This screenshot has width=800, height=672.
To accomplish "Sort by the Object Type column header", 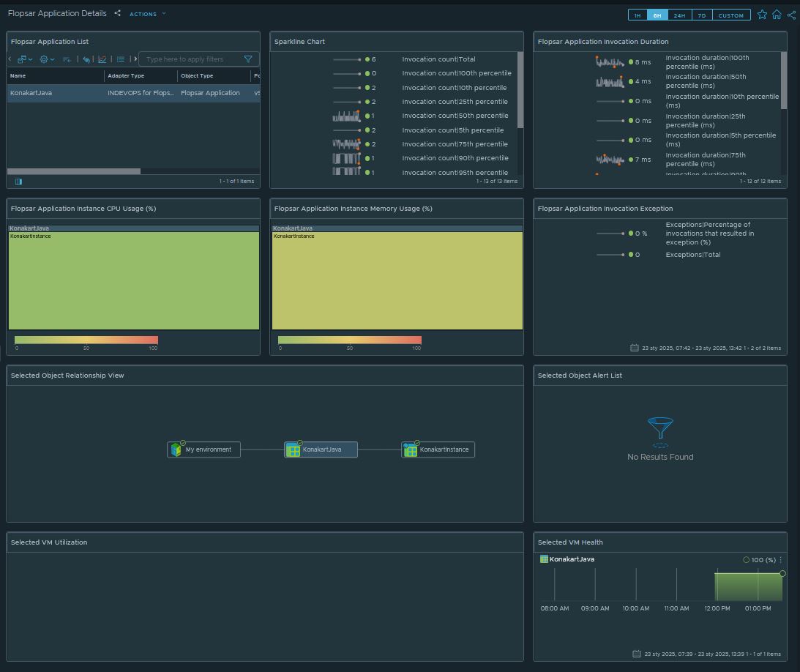I will (x=197, y=75).
